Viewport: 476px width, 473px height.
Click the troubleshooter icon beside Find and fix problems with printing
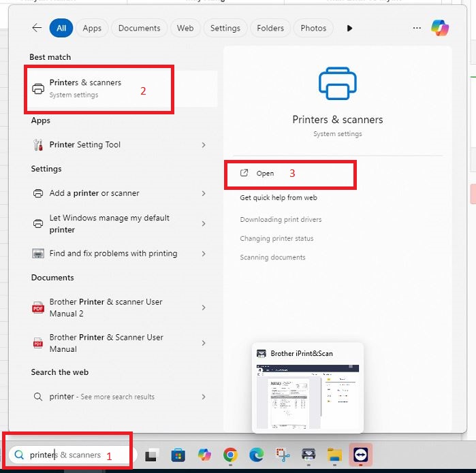(38, 253)
